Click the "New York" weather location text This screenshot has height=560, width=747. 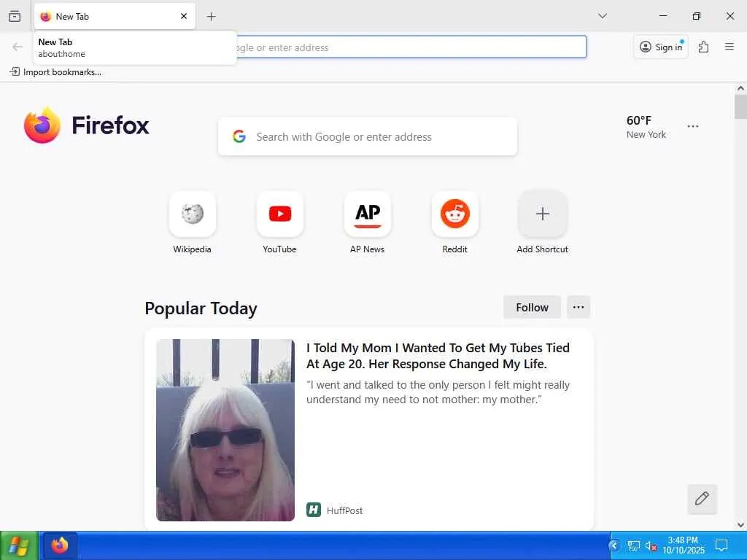(x=646, y=135)
